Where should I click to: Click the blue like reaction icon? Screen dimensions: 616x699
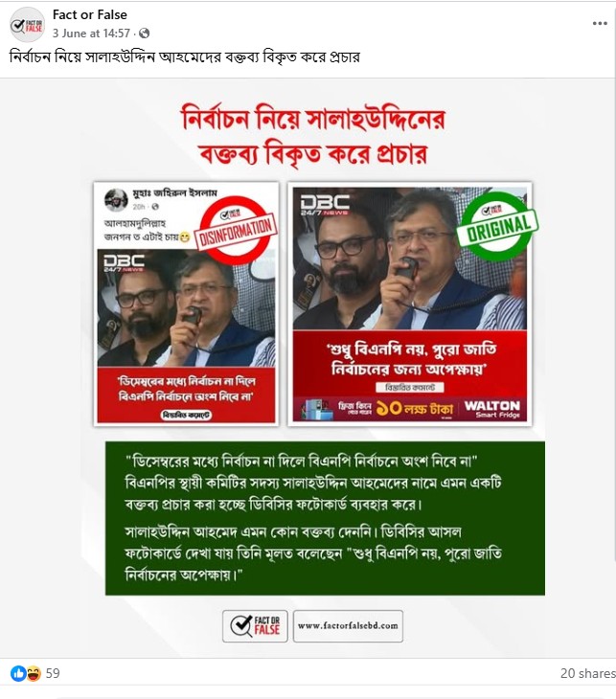18,673
